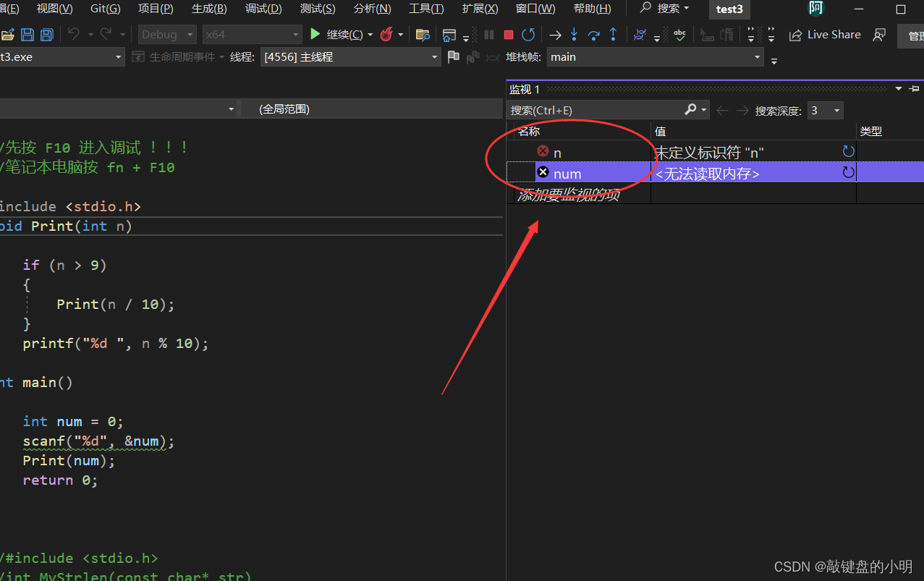Redo the last undone action
This screenshot has width=924, height=581.
coord(106,34)
